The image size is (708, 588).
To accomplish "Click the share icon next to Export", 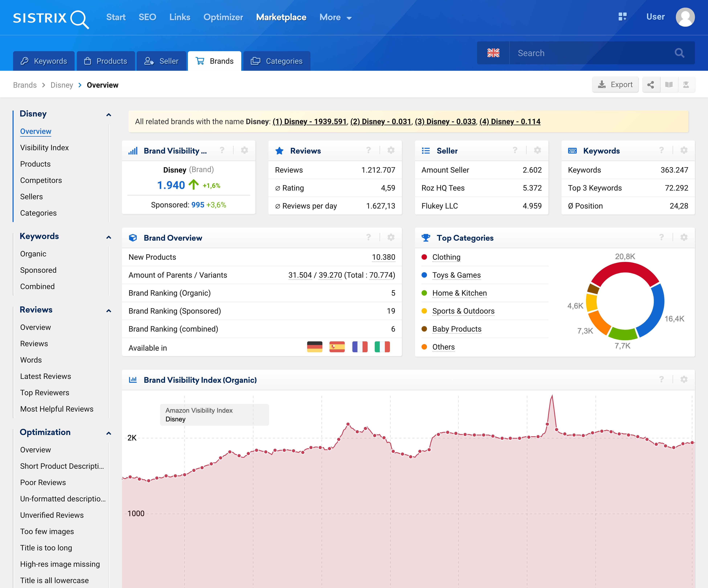I will pos(651,85).
